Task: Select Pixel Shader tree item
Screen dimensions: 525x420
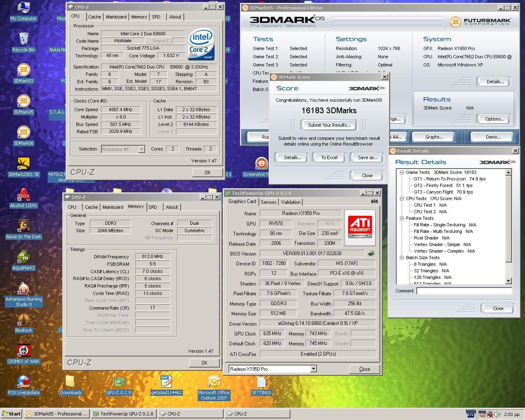Action: pyautogui.click(x=431, y=238)
